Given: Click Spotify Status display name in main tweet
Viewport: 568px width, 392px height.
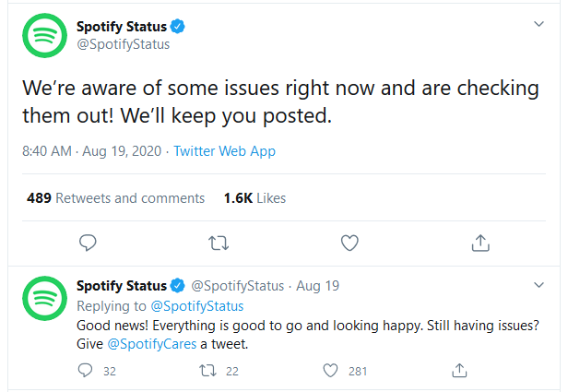Looking at the screenshot, I should pos(122,27).
